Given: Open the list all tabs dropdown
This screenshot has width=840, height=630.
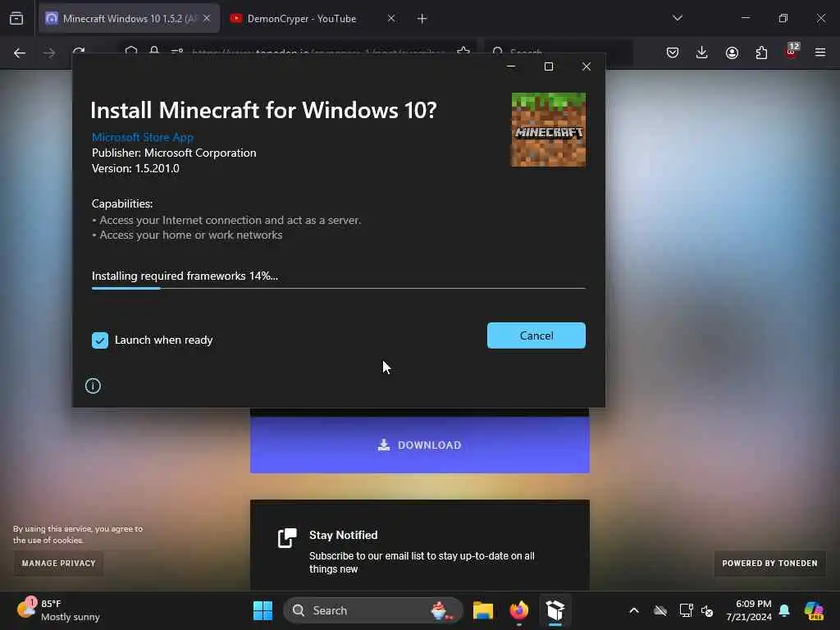Looking at the screenshot, I should coord(677,18).
